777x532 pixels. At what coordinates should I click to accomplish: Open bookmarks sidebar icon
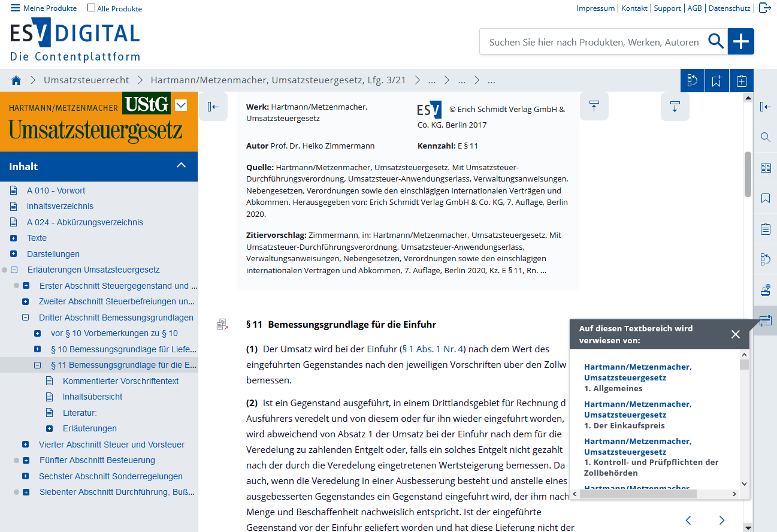point(765,198)
